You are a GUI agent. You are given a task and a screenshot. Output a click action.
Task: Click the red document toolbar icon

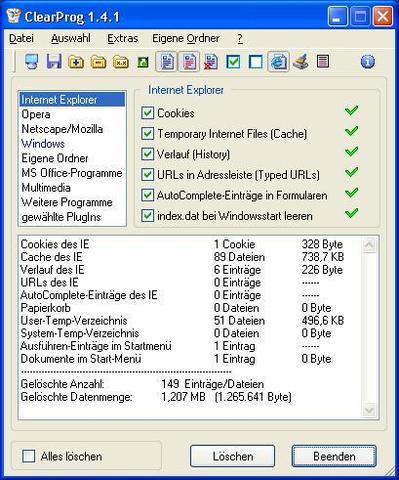[189, 62]
